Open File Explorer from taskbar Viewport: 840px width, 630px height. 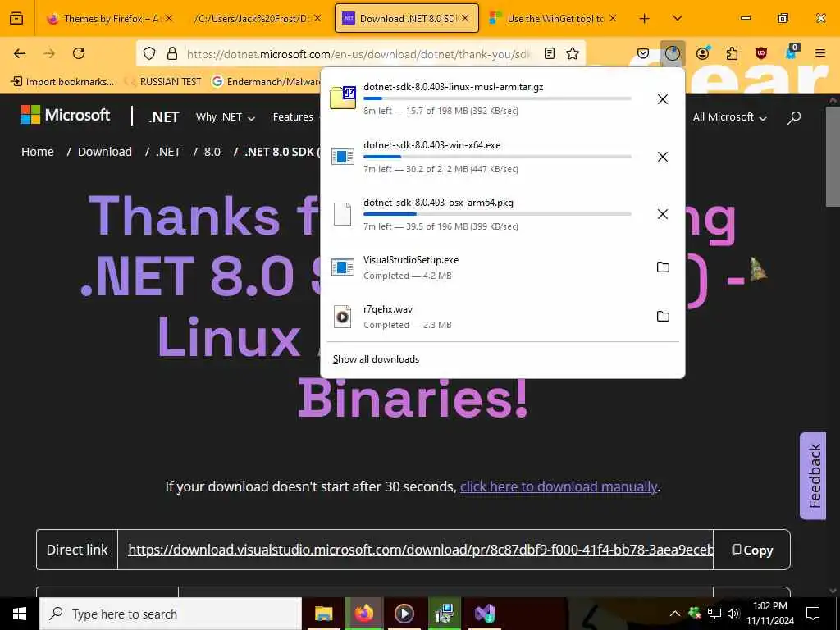click(x=323, y=614)
